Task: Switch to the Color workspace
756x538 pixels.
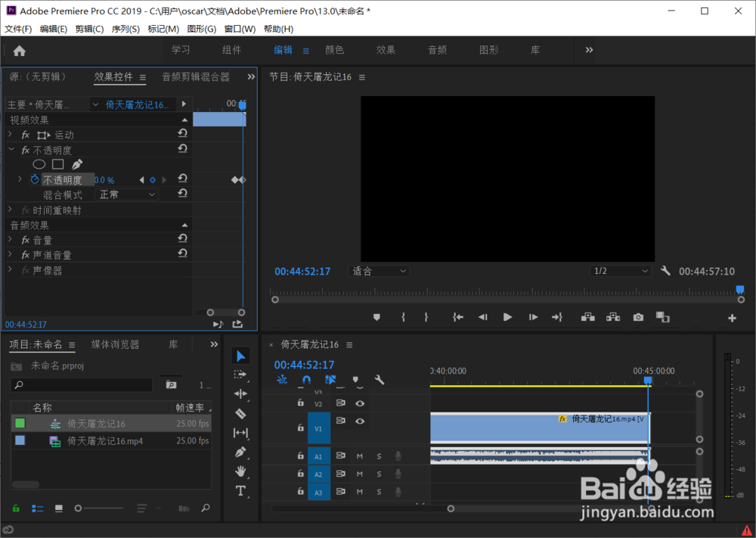Action: coord(335,50)
